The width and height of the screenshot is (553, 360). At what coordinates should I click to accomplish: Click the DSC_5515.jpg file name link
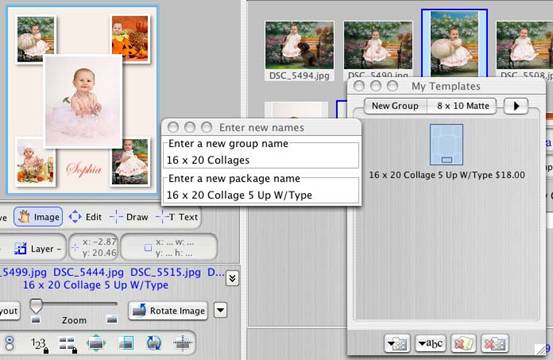point(165,272)
